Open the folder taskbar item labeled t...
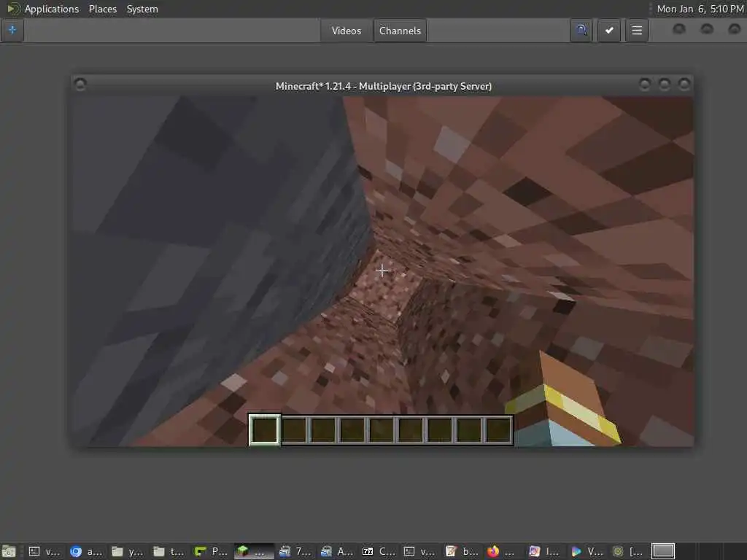This screenshot has width=747, height=560. click(x=169, y=551)
